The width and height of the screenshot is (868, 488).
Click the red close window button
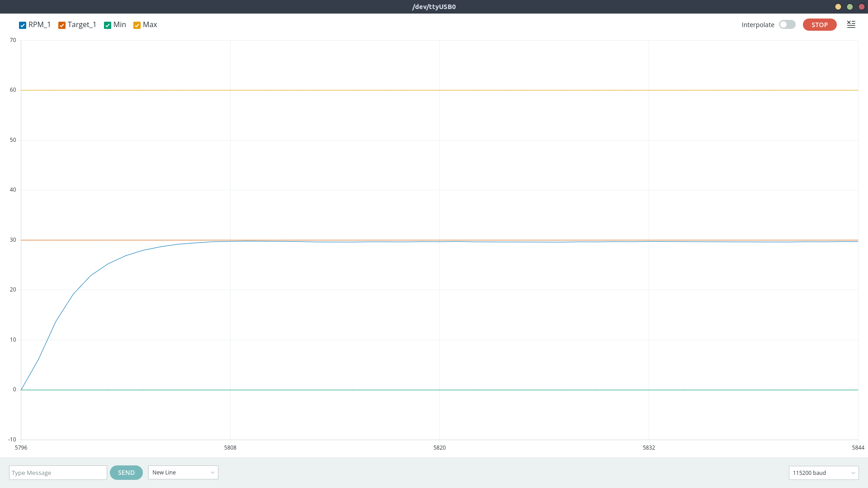(x=862, y=7)
